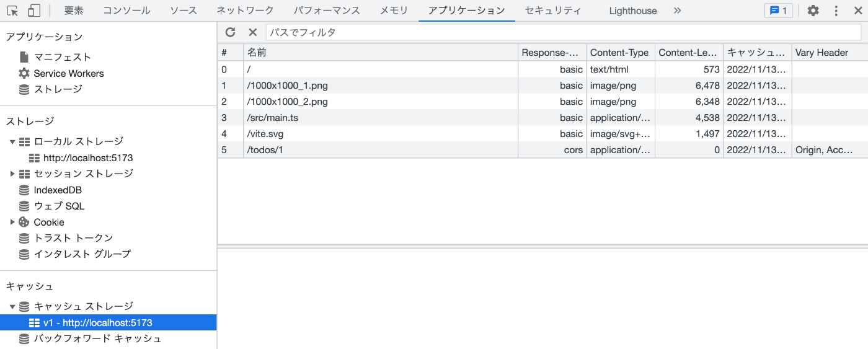Sort by the Content-Length column header
This screenshot has height=349, width=868.
click(x=689, y=53)
